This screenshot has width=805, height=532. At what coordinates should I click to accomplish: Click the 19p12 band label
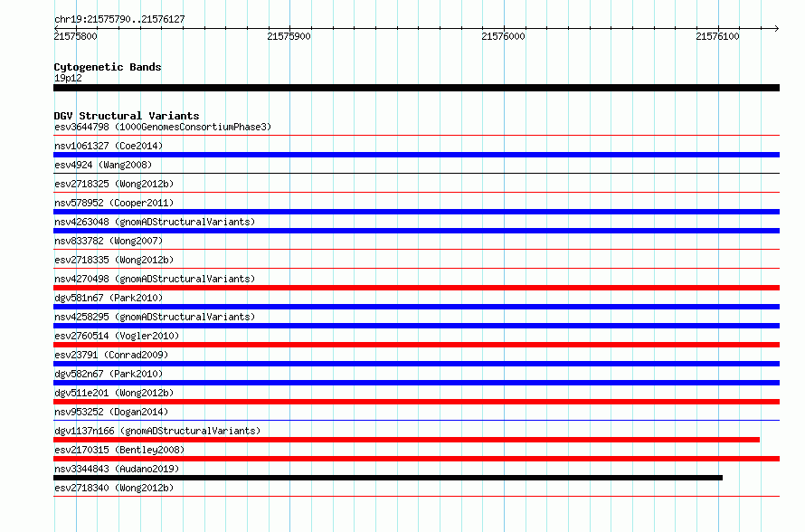(68, 78)
